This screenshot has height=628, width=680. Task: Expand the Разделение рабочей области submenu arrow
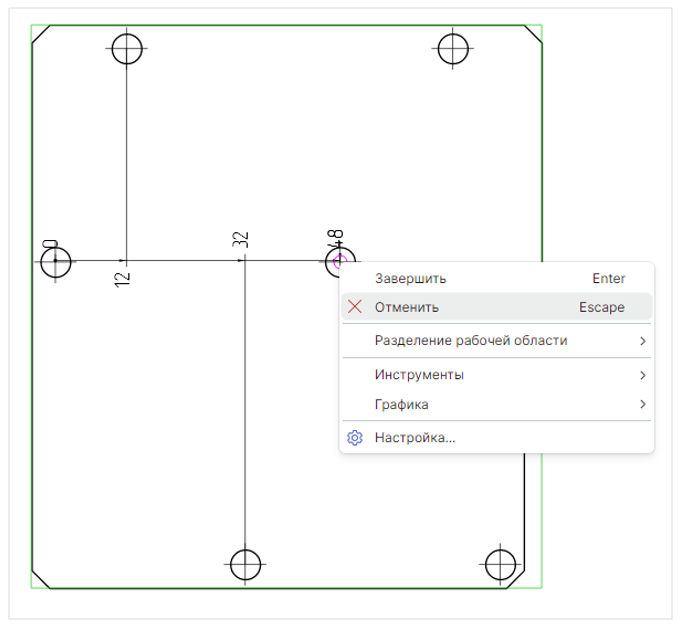point(642,341)
